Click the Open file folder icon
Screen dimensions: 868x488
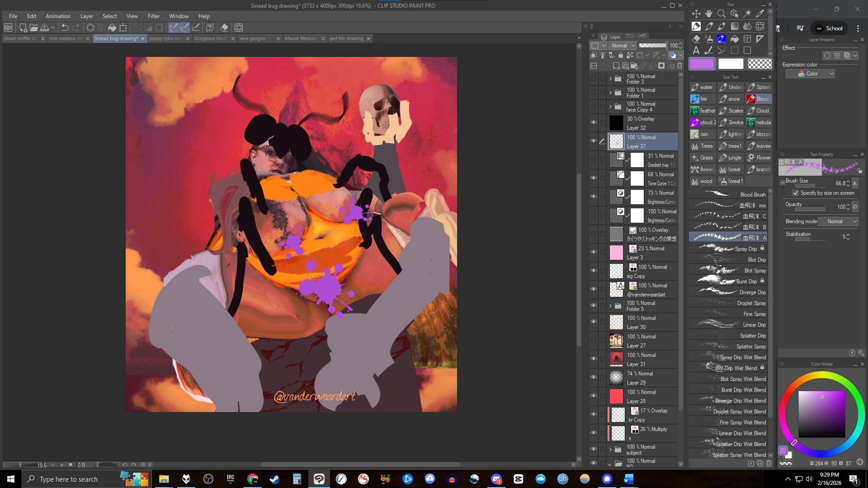[x=33, y=28]
